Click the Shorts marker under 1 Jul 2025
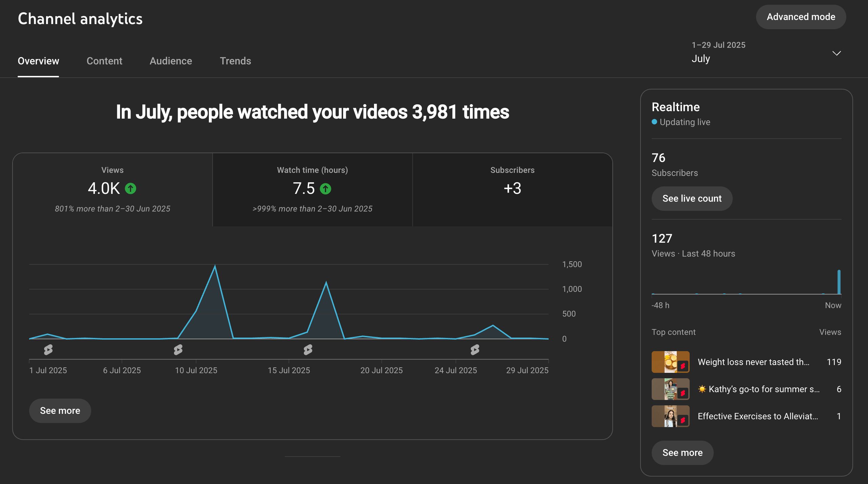 coord(48,349)
